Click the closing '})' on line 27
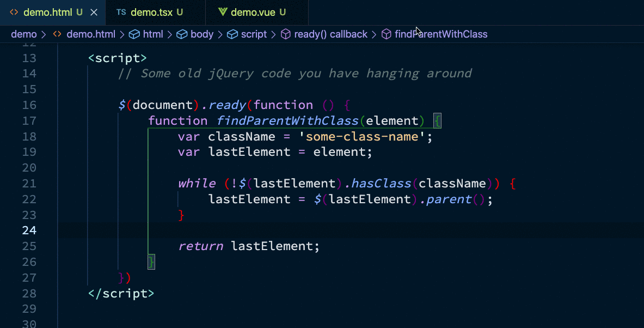Image resolution: width=644 pixels, height=328 pixels. pyautogui.click(x=125, y=278)
